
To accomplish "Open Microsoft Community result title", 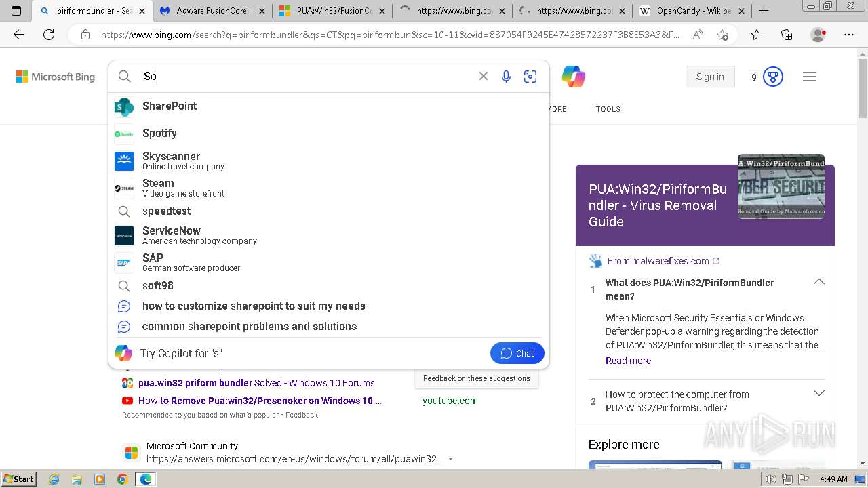I will [192, 446].
